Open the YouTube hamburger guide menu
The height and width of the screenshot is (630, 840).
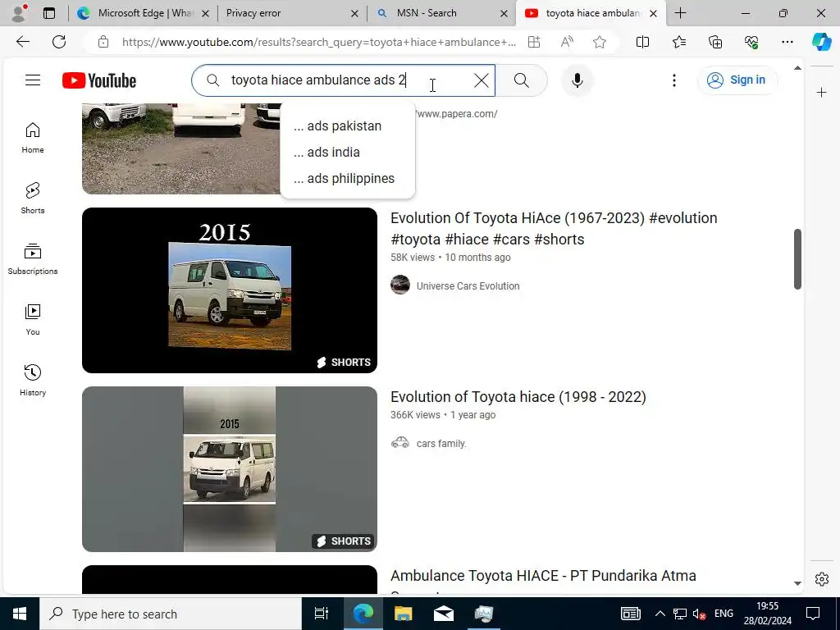[x=33, y=80]
